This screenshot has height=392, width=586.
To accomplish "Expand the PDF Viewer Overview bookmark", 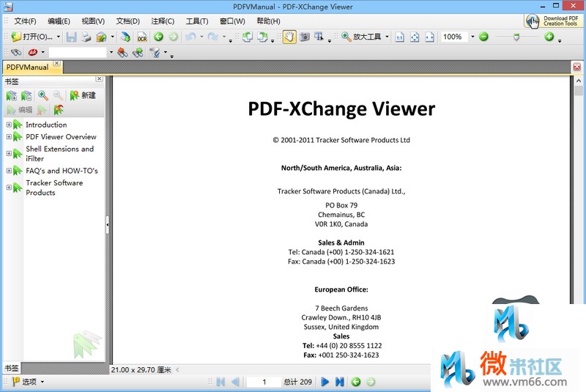I will 9,137.
